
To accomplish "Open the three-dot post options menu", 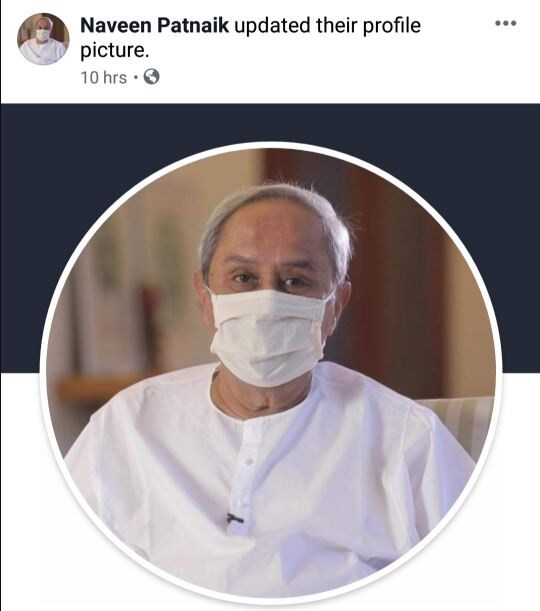I will click(x=505, y=23).
